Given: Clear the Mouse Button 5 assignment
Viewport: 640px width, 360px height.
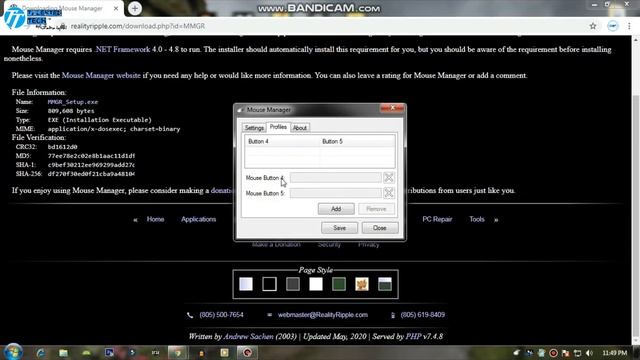Looking at the screenshot, I should pos(389,193).
